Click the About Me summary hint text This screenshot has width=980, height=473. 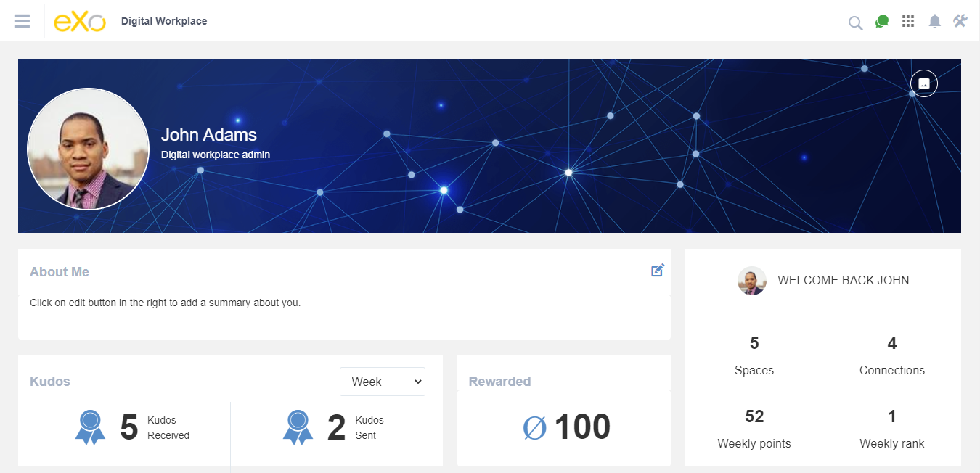(x=165, y=303)
